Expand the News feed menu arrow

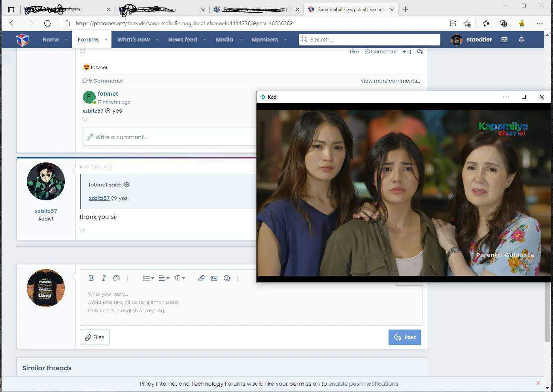[x=204, y=40]
